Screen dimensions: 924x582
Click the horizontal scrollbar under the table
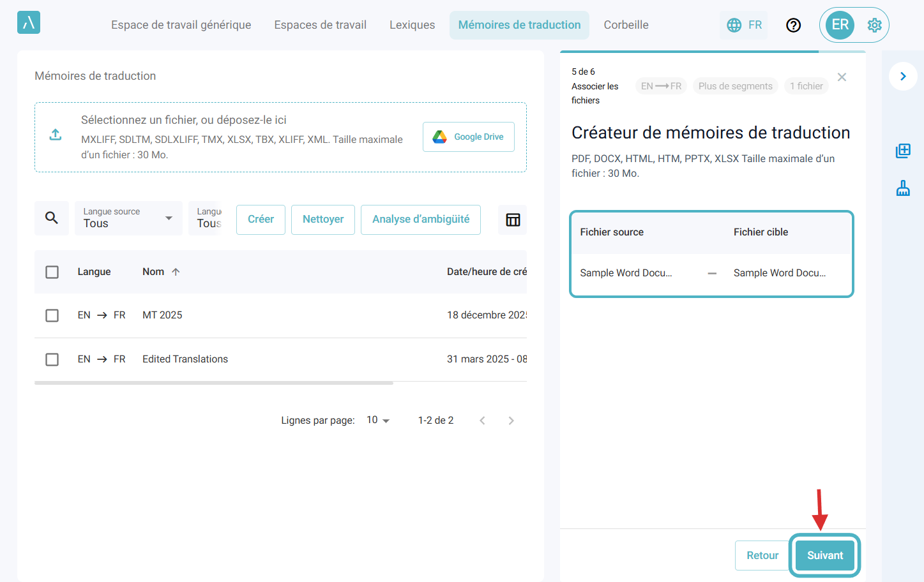coord(214,383)
